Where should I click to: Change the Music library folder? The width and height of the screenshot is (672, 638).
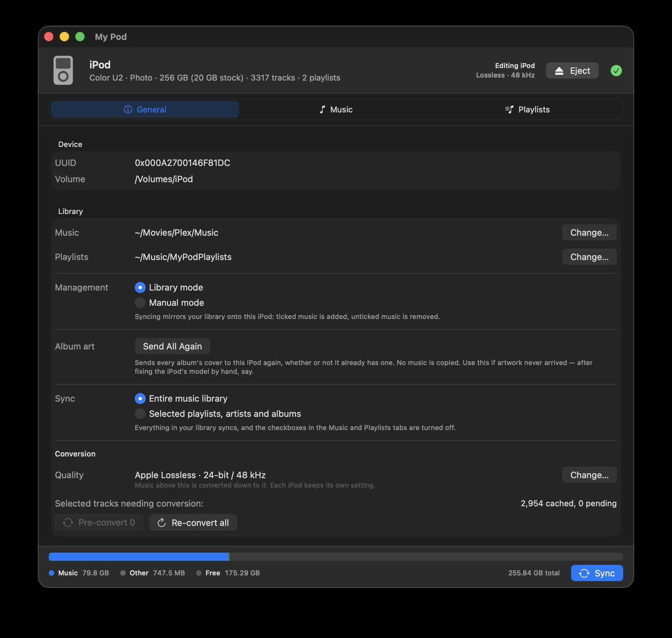pos(589,232)
